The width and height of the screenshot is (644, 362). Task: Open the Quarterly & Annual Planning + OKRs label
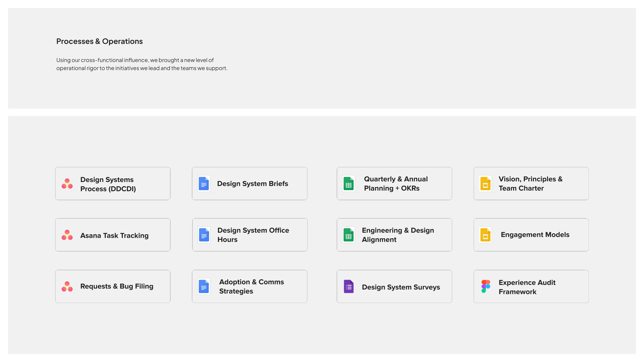tap(396, 184)
